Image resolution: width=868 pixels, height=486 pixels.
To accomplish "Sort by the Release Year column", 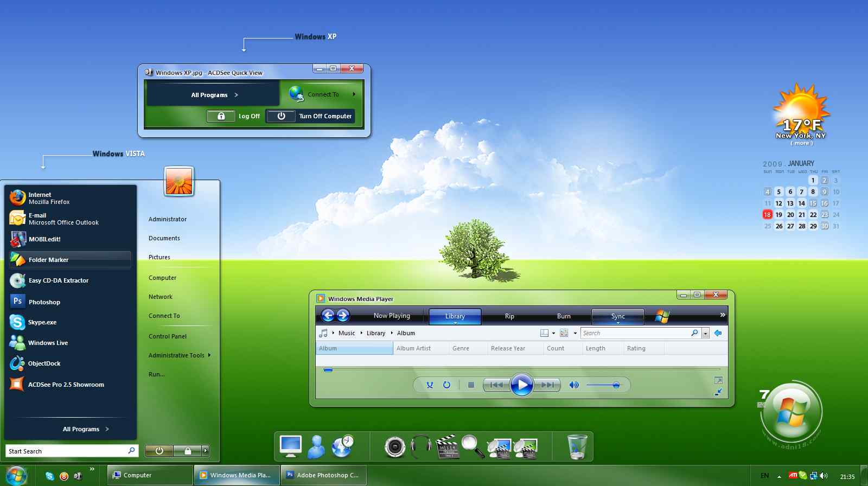I will [x=515, y=348].
